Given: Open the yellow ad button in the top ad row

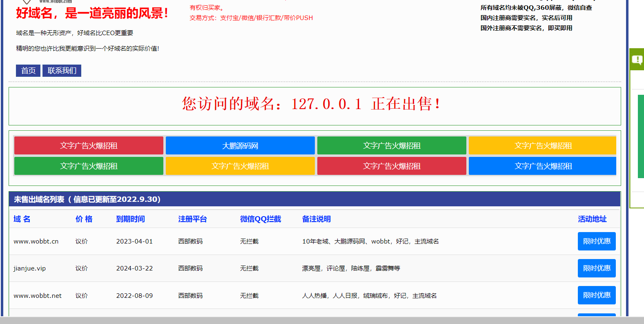Looking at the screenshot, I should [542, 146].
